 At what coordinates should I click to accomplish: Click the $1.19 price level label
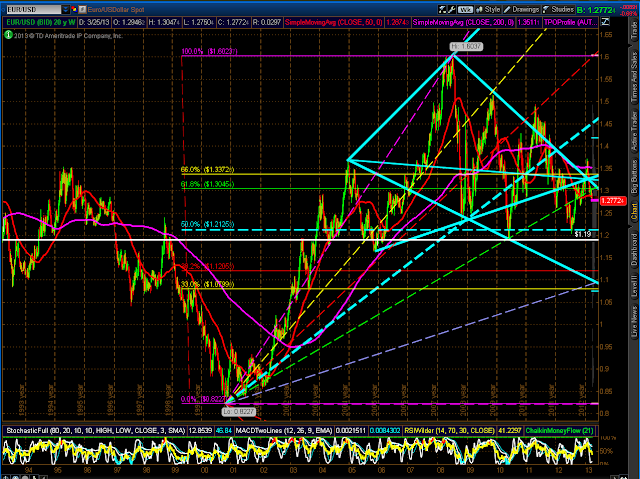pos(582,234)
